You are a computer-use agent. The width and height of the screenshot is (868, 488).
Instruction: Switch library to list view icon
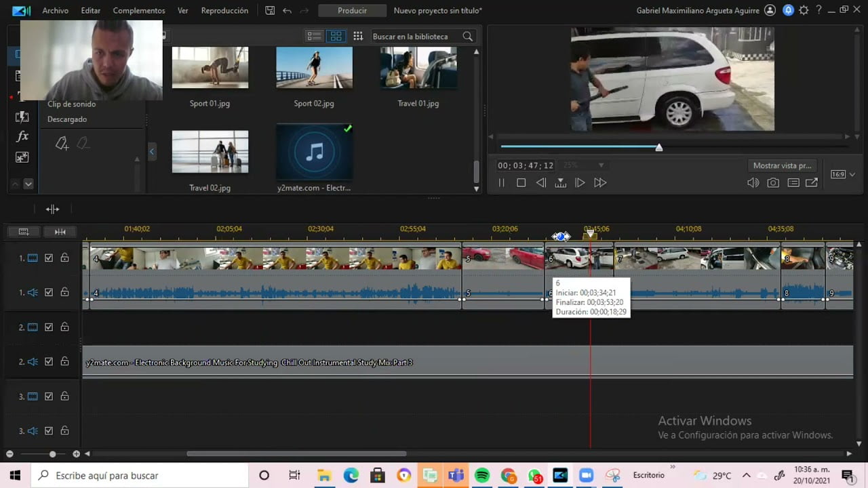314,37
